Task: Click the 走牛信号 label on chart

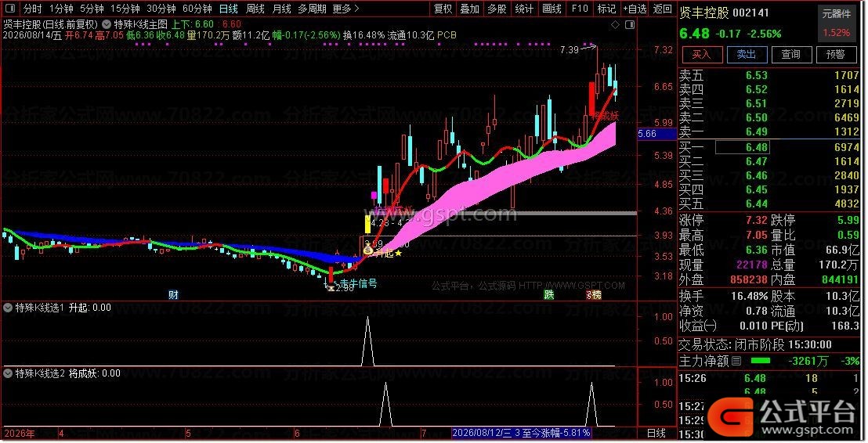Action: tap(358, 283)
